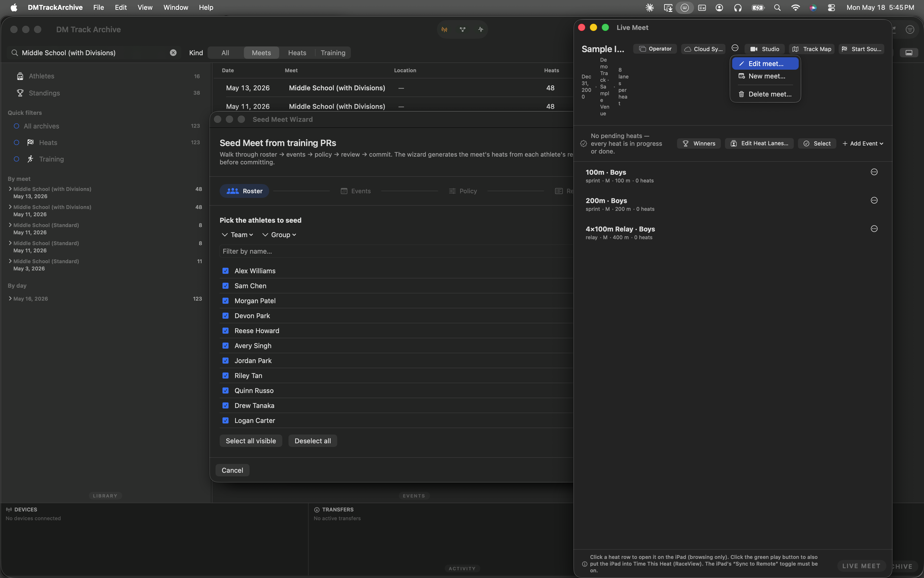
Task: Click the activity pulse icon in the archive toolbar
Action: coord(480,29)
